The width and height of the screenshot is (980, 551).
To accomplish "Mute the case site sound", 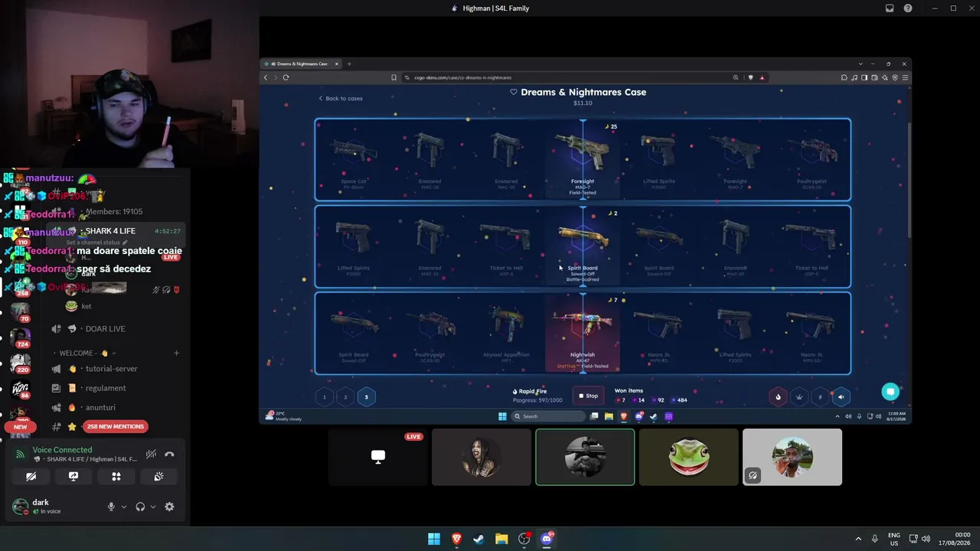I will click(x=841, y=396).
